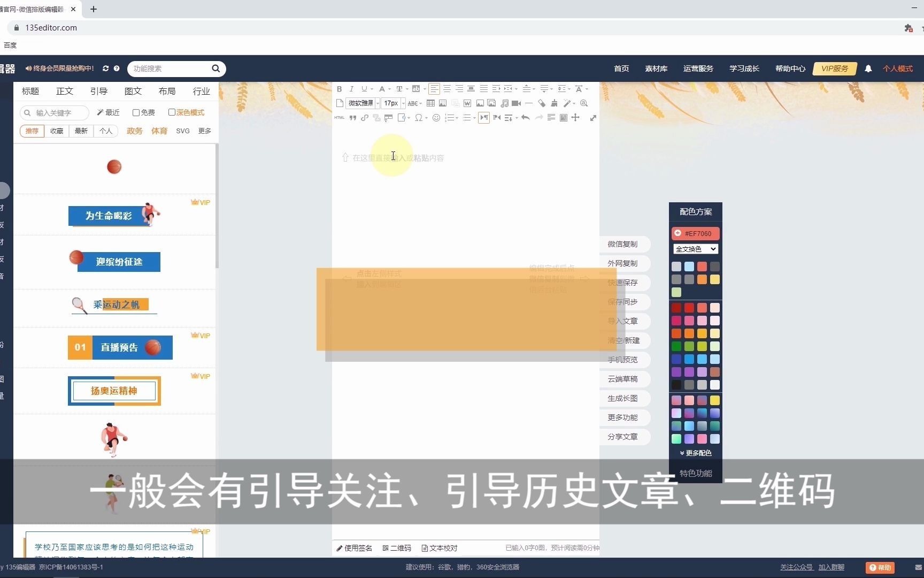Apply bold formatting

tap(339, 89)
